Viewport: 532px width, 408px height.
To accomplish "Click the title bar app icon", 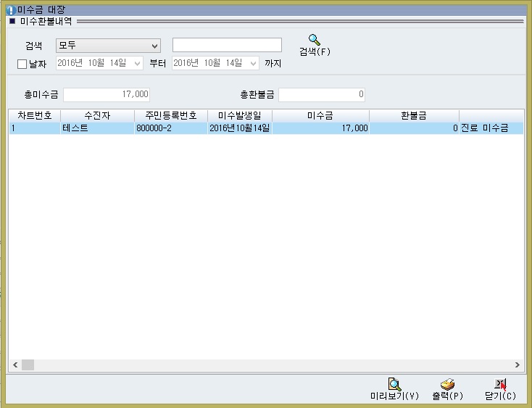I will [x=10, y=10].
